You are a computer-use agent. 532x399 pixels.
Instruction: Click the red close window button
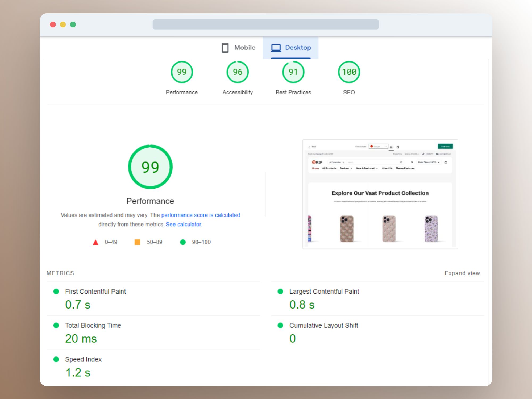pyautogui.click(x=53, y=24)
